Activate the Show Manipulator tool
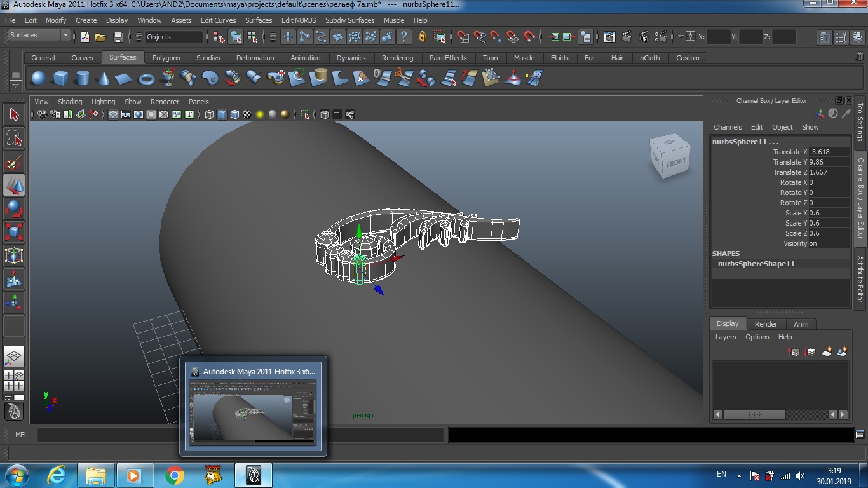This screenshot has height=488, width=868. coord(14,302)
